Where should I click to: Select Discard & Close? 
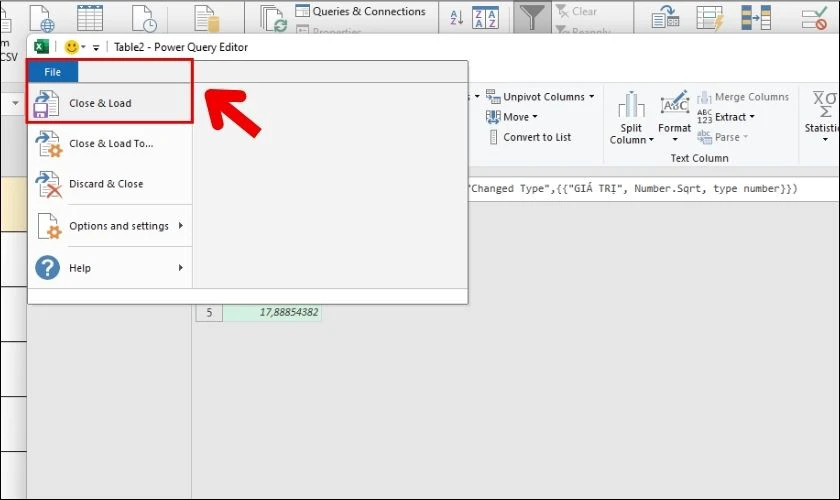click(110, 184)
